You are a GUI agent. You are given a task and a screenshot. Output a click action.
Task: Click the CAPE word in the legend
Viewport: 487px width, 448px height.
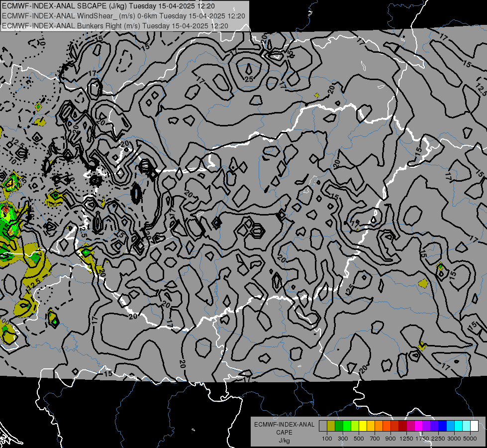click(284, 433)
